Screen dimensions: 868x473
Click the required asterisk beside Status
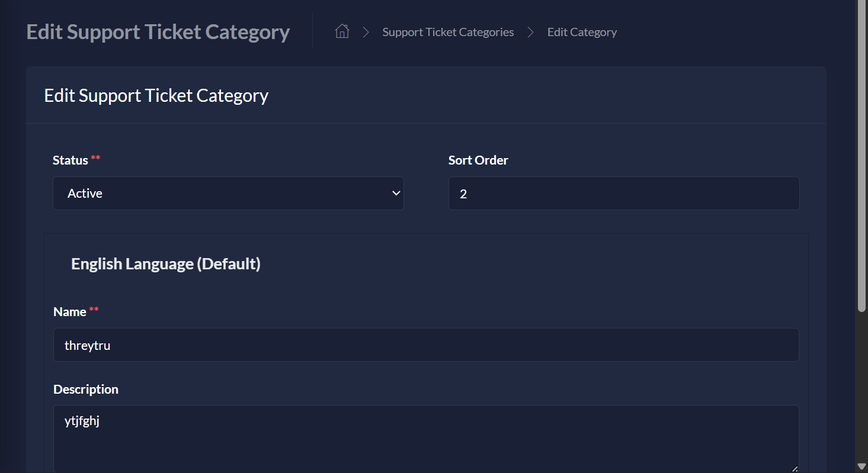97,159
